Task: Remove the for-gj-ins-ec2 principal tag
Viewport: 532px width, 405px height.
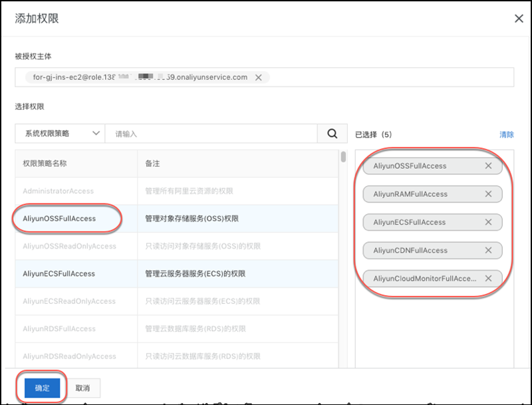Action: click(258, 77)
